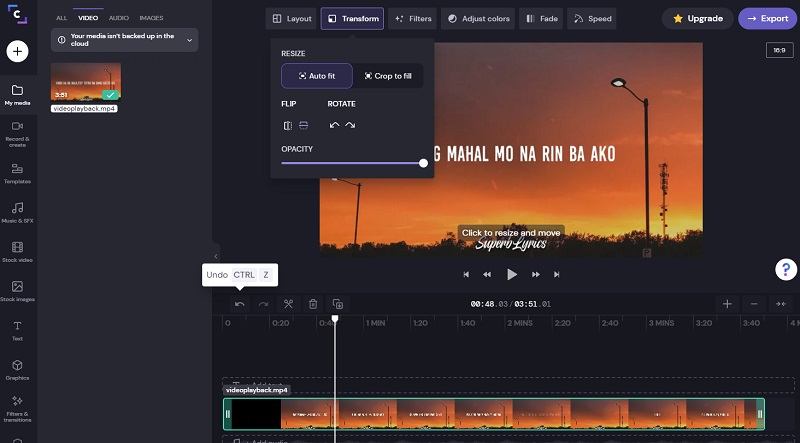Rotate the video clockwise
Screen dimensions: 800x443
(350, 125)
